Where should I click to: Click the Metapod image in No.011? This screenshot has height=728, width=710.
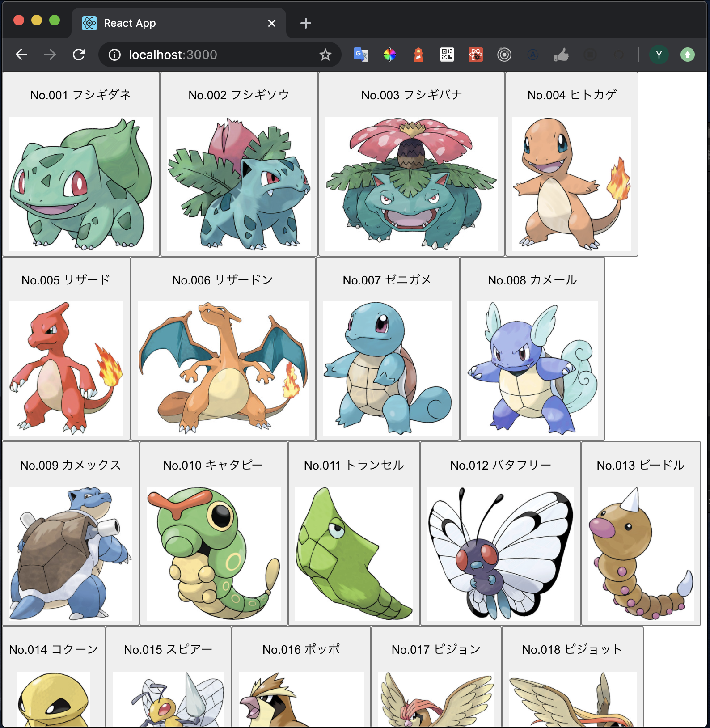[x=354, y=554]
